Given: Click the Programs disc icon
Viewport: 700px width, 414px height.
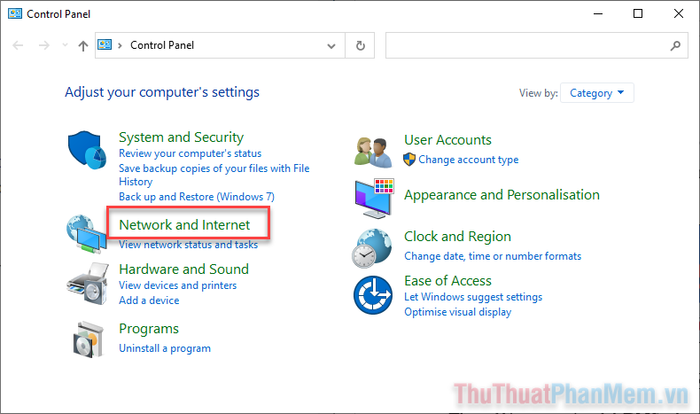Looking at the screenshot, I should [88, 339].
